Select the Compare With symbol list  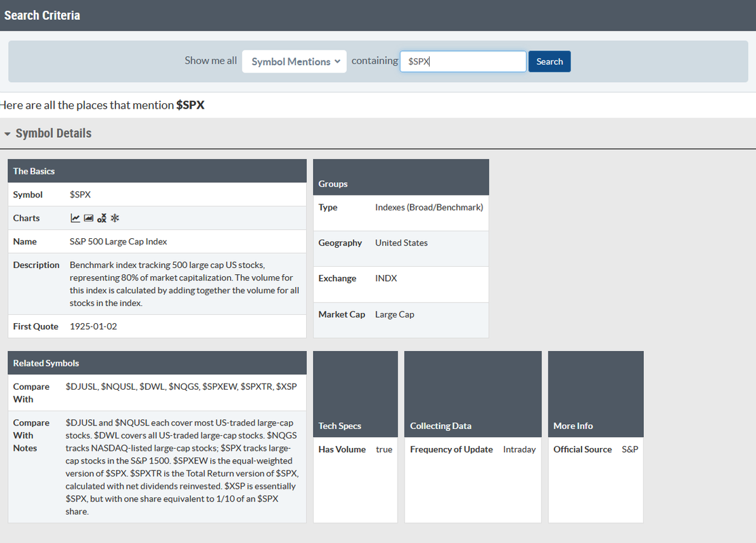pos(181,387)
